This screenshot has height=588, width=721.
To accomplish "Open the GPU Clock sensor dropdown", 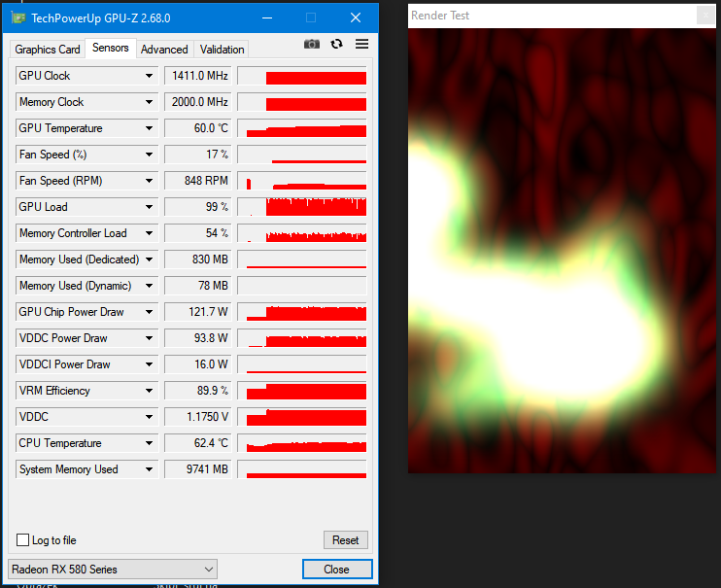I will pos(149,76).
